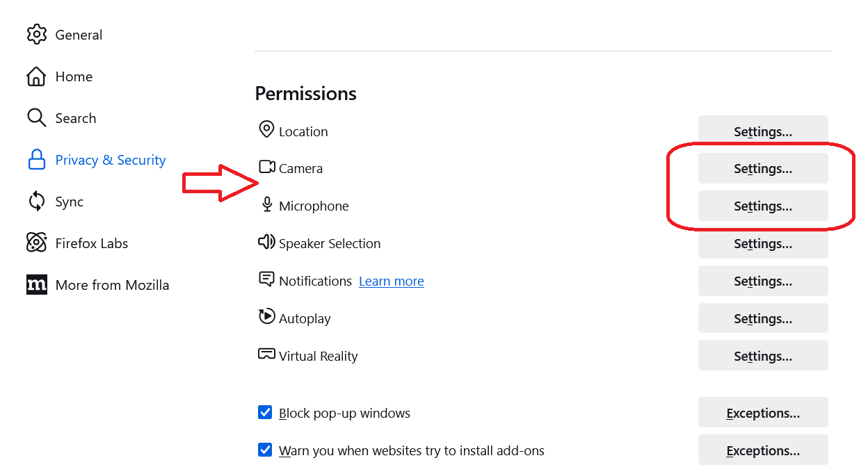Open pop-up windows Exceptions
This screenshot has width=868, height=474.
[x=762, y=414]
